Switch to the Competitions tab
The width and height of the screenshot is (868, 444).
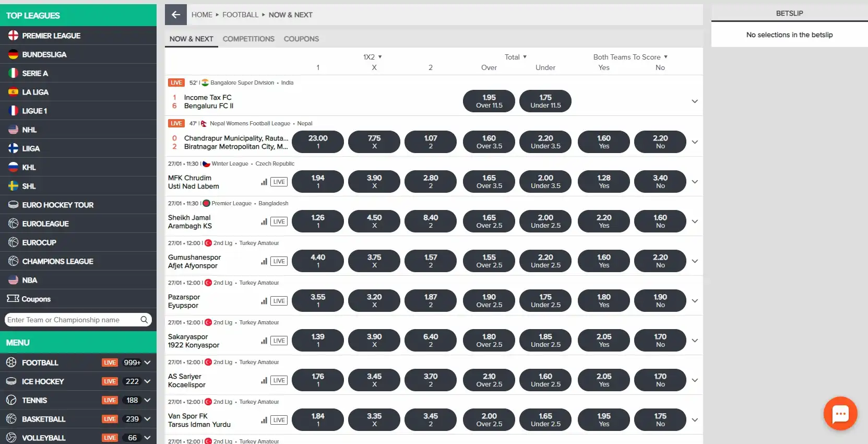248,39
